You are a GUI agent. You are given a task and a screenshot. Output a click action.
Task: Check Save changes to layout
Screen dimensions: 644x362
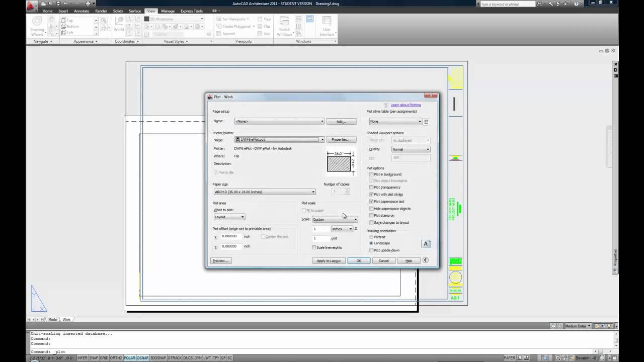click(371, 223)
